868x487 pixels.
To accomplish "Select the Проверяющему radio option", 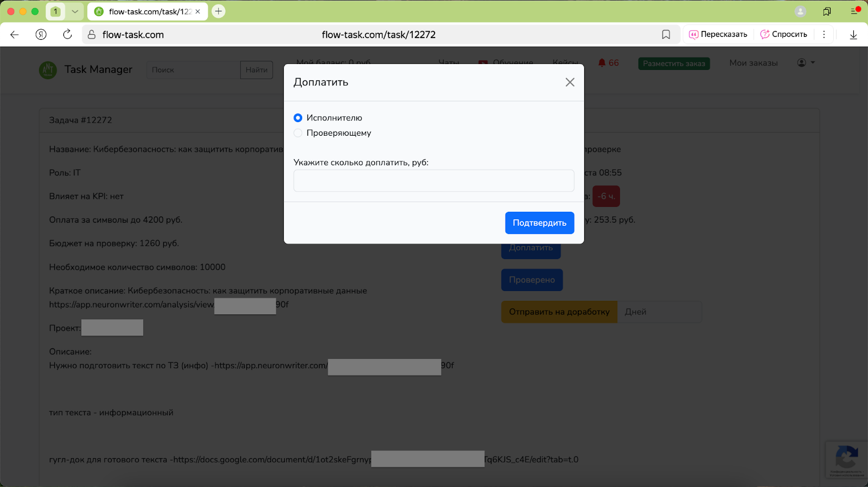I will click(298, 133).
